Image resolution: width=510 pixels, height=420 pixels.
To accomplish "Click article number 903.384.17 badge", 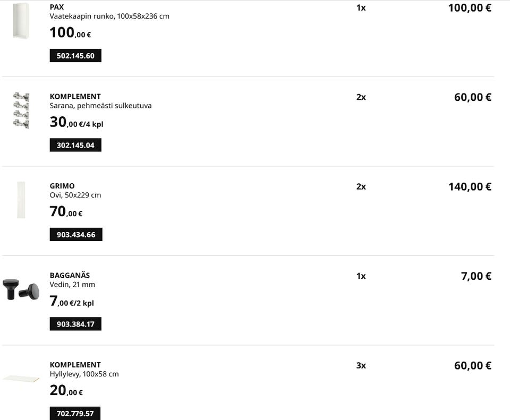I will pos(75,324).
